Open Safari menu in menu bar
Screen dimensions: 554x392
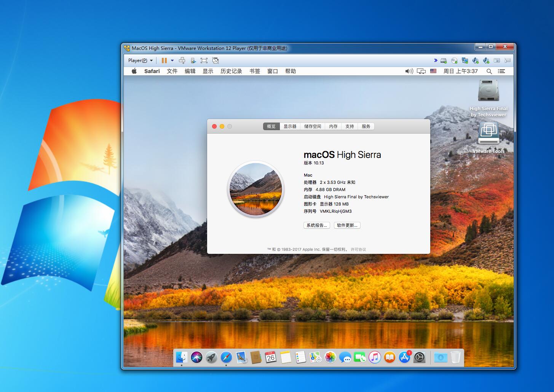(152, 71)
